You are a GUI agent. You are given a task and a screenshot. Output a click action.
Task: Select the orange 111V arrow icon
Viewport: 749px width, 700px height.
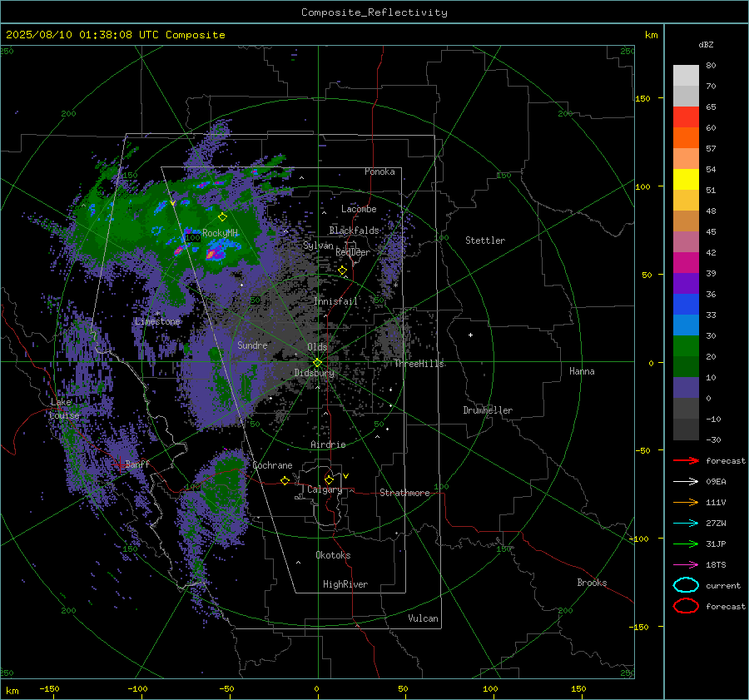coord(686,502)
